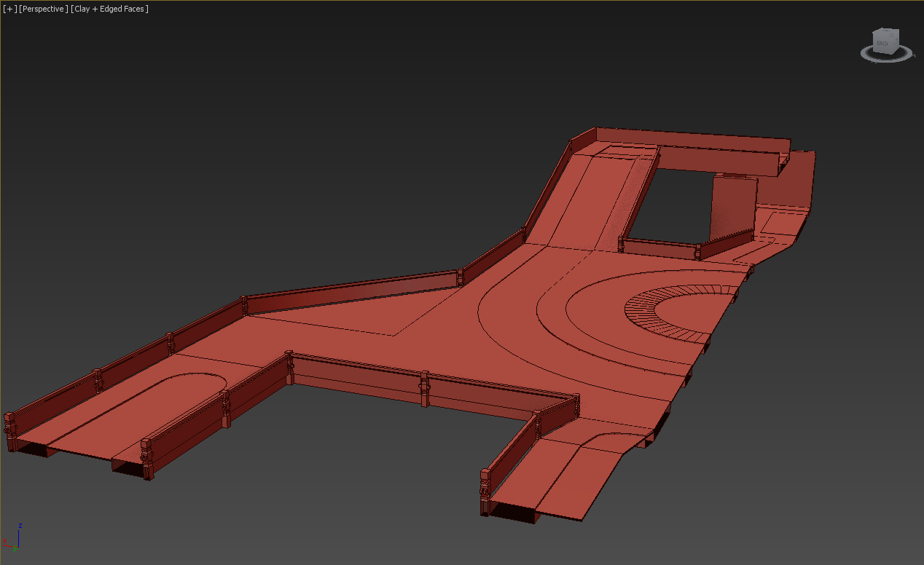
Task: Open the Perspective point-of-view viewport menu
Action: pos(44,9)
